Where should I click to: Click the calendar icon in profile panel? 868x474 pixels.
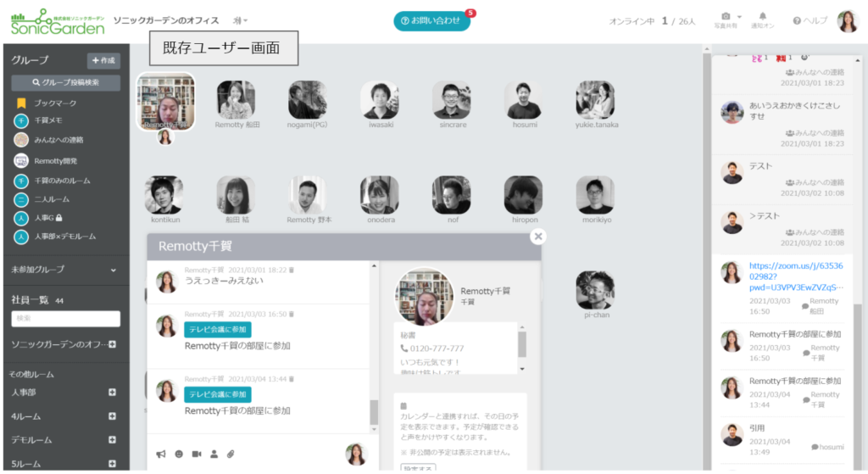[403, 406]
